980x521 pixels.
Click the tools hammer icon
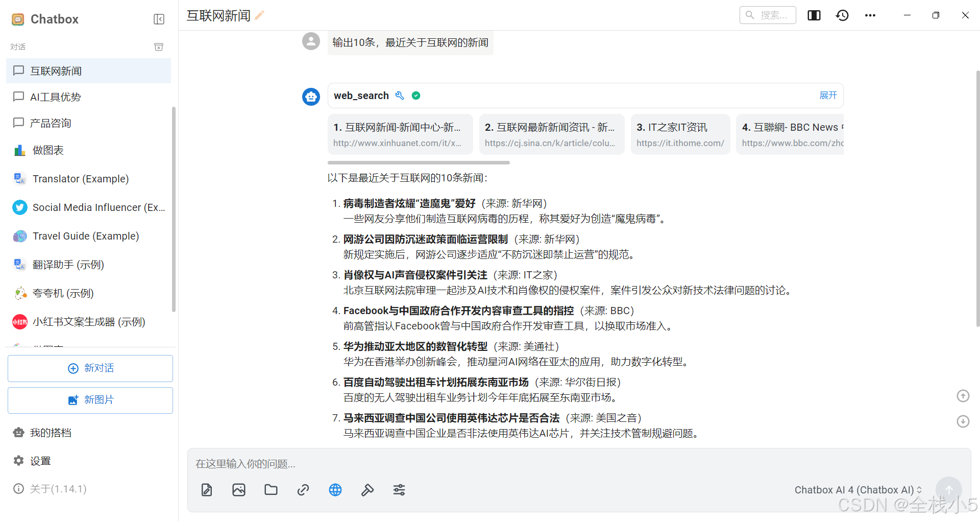click(x=367, y=490)
